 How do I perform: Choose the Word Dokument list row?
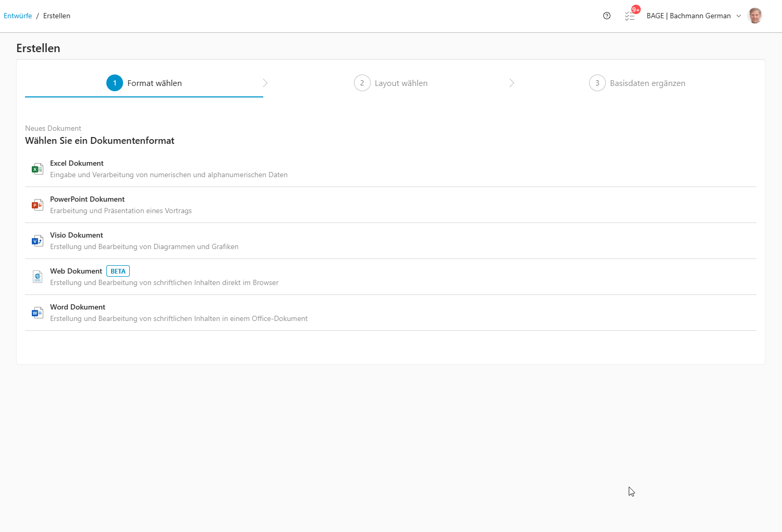(179, 312)
